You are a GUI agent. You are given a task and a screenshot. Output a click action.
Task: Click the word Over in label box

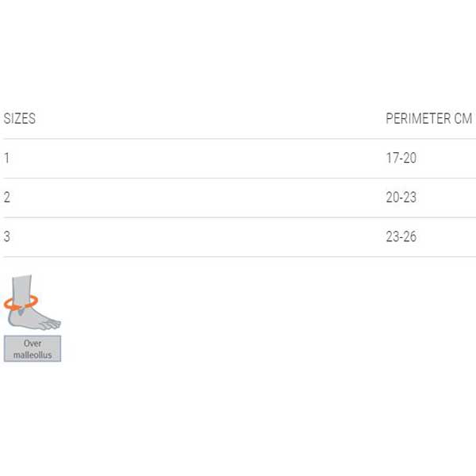click(x=33, y=344)
